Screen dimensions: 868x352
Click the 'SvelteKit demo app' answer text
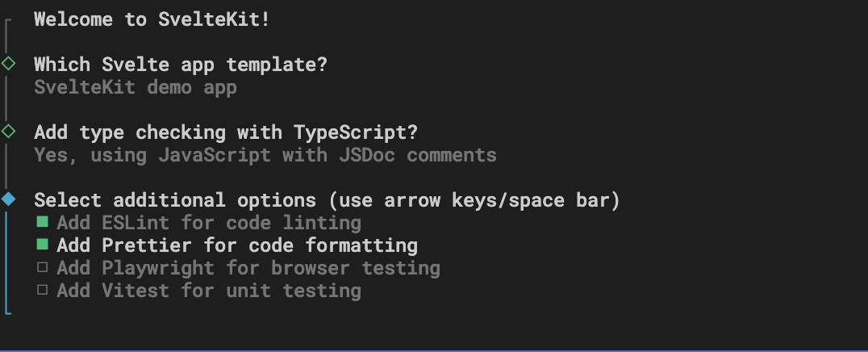click(136, 87)
